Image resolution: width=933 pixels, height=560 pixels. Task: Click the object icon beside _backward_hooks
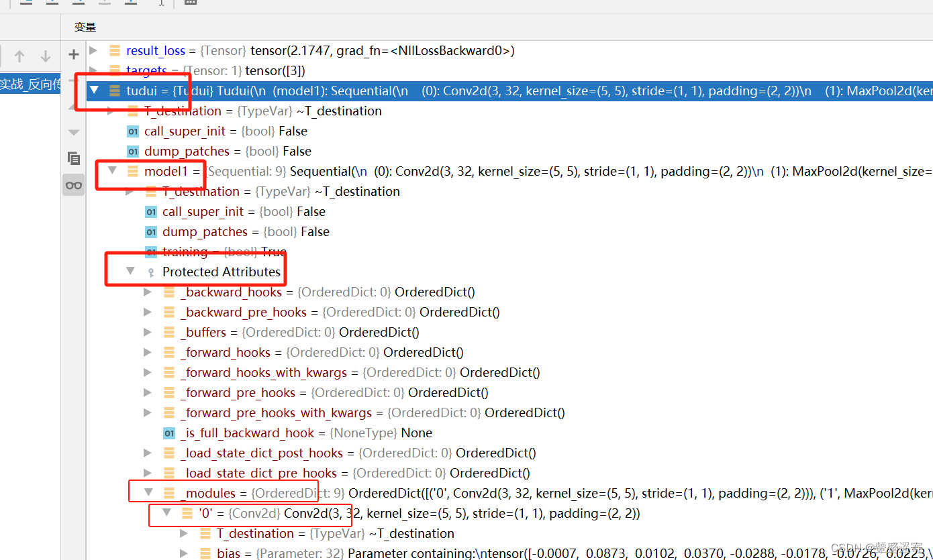[169, 292]
